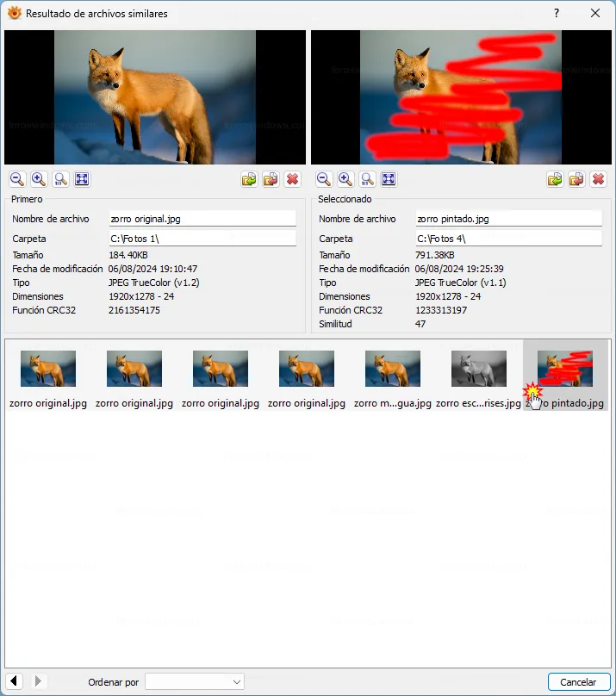Click the XnView icon in title bar

15,13
